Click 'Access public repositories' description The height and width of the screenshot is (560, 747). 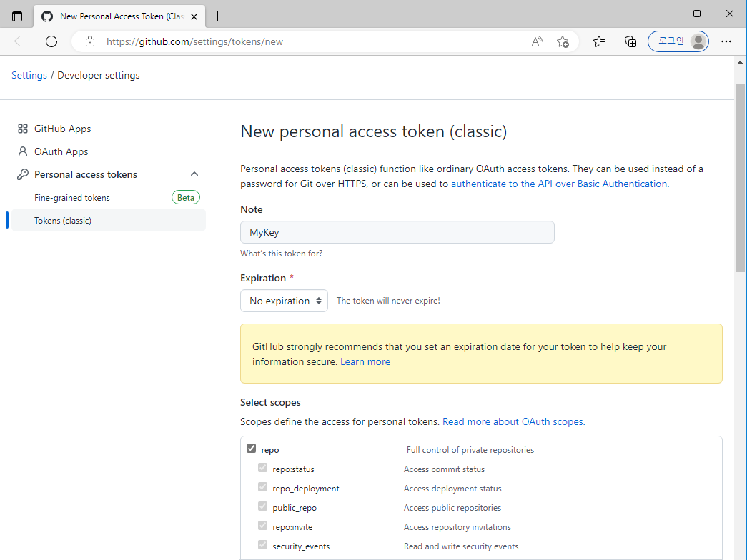(452, 508)
